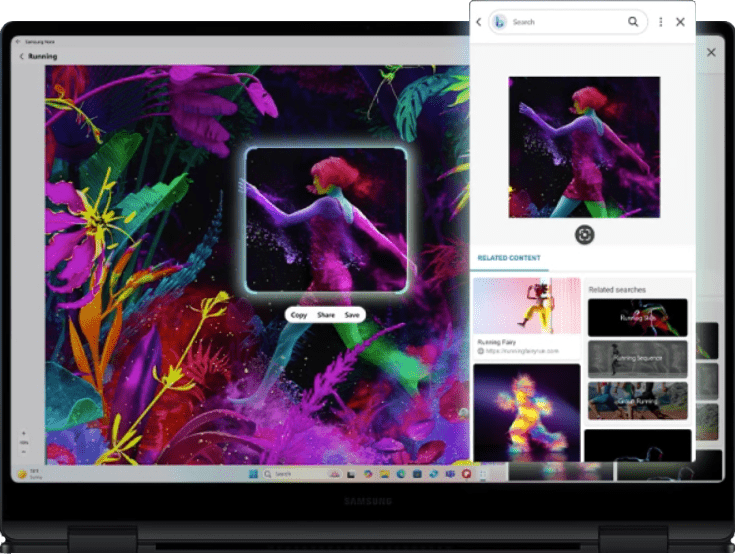Select the Related Content tab
Viewport: 735px width, 555px height.
pyautogui.click(x=509, y=259)
